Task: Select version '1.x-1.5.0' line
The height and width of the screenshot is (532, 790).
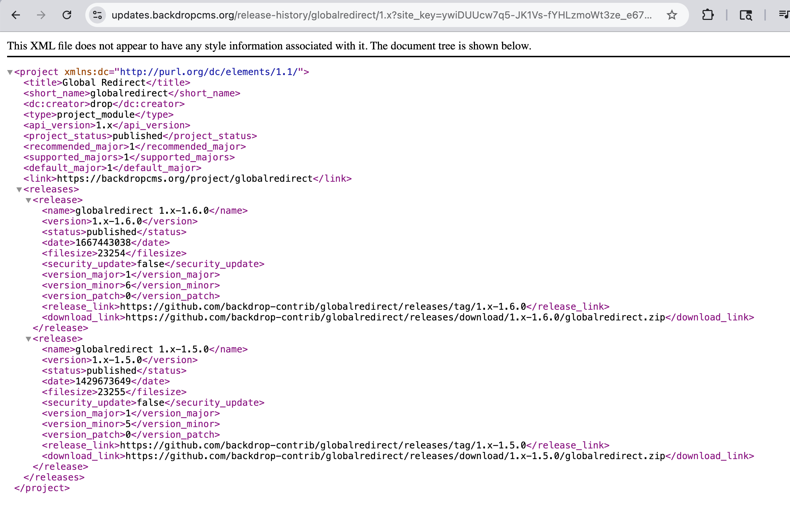Action: click(120, 360)
